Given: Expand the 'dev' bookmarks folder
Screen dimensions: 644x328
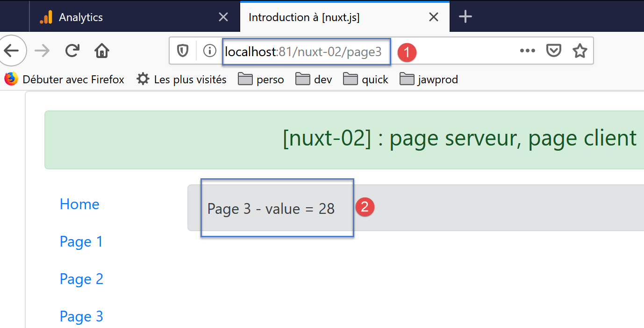Looking at the screenshot, I should click(314, 80).
